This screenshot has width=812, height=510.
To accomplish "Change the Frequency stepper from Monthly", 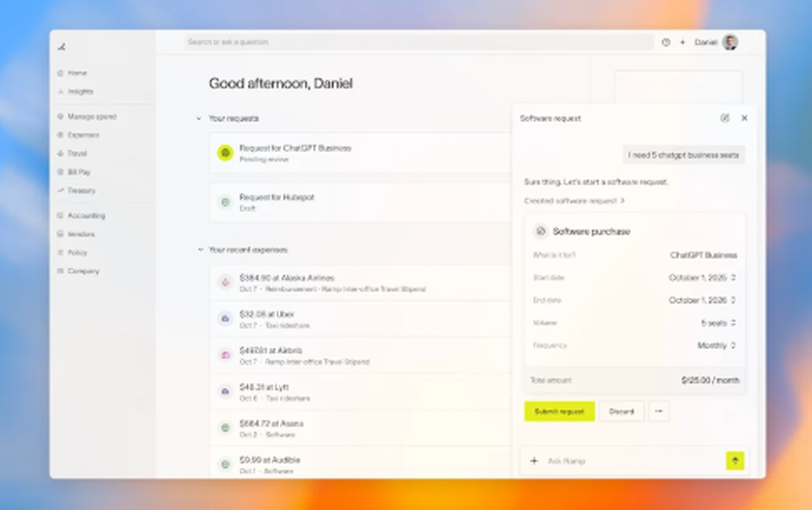I will [733, 345].
